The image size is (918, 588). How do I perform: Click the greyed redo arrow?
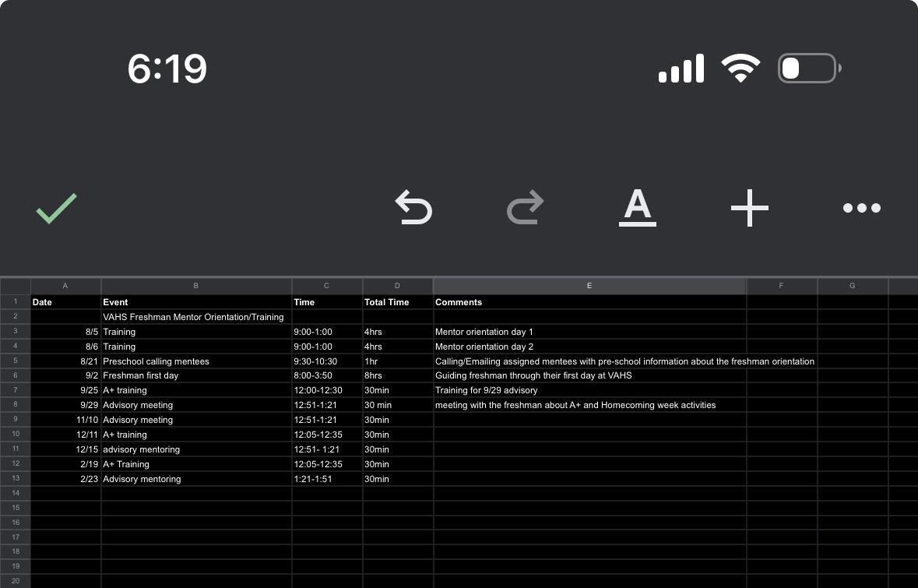pos(525,206)
